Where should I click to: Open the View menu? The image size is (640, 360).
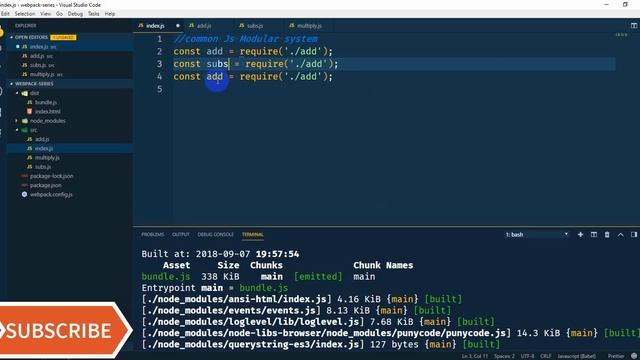(x=46, y=14)
